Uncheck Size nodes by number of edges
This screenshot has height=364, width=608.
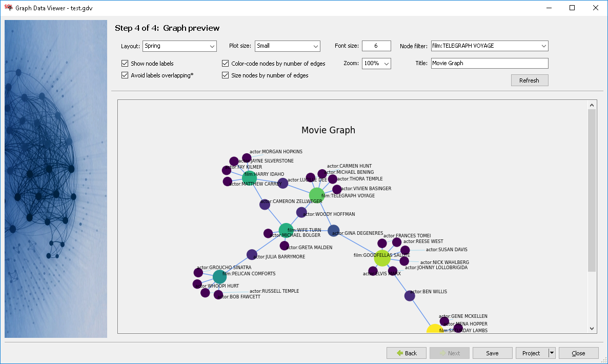[225, 75]
